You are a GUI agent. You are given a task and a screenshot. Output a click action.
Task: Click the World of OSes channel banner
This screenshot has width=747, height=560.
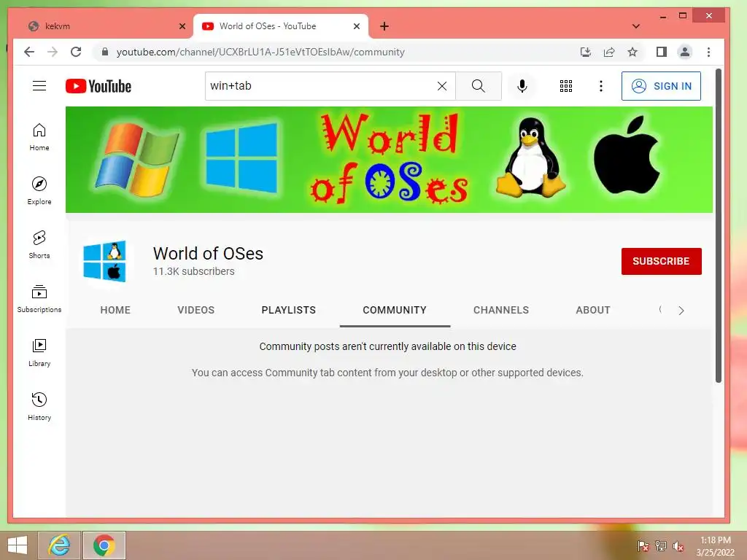[389, 160]
